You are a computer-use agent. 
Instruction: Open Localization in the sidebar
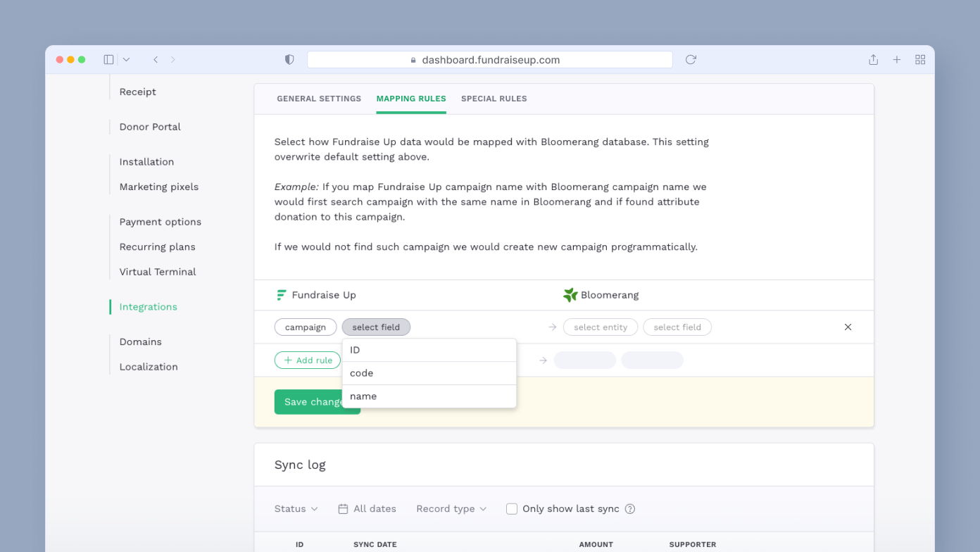pos(149,367)
